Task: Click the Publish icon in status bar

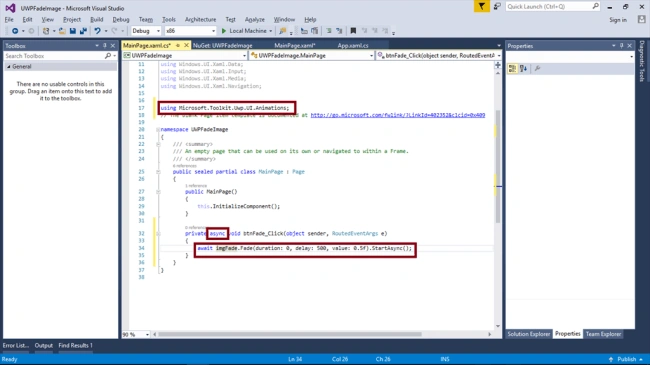Action: pos(611,359)
